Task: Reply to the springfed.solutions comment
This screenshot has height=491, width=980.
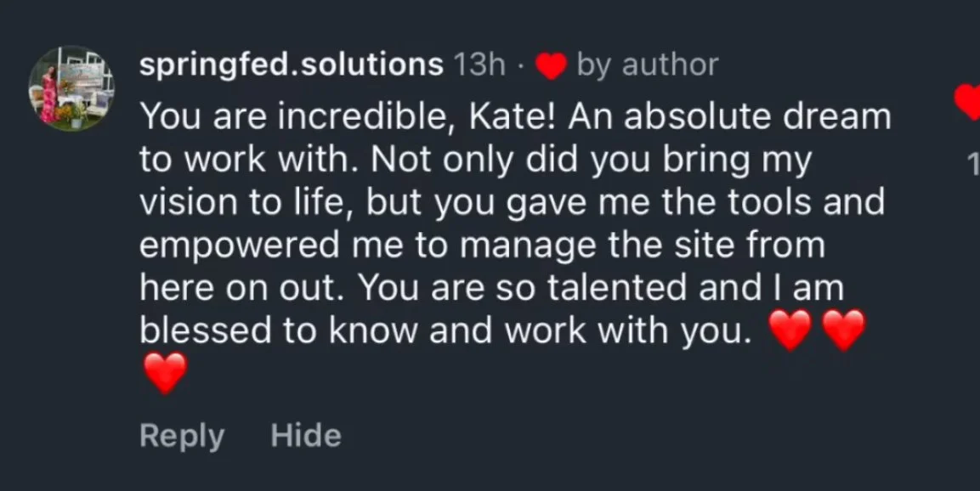Action: [182, 436]
